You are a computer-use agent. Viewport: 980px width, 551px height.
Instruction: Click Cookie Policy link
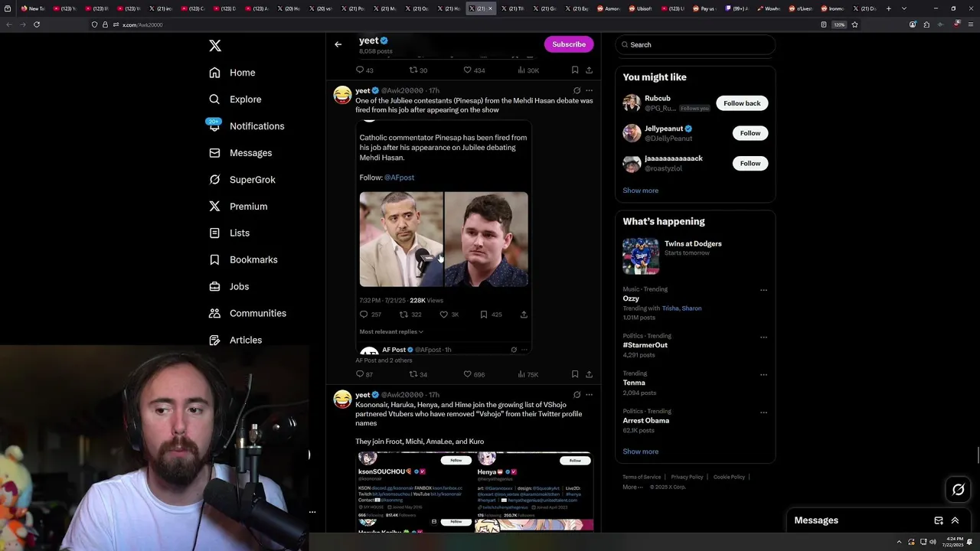pos(729,477)
